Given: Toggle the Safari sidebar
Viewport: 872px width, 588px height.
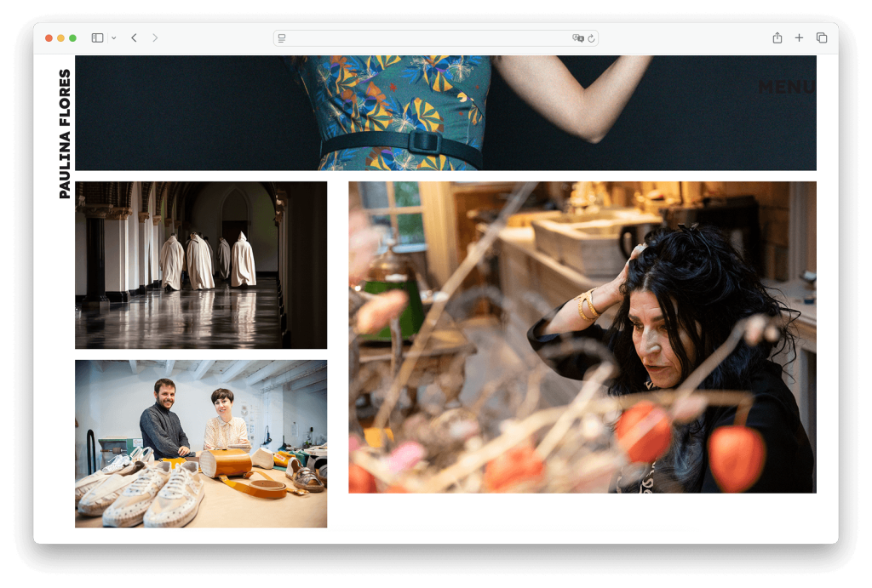Looking at the screenshot, I should [97, 38].
